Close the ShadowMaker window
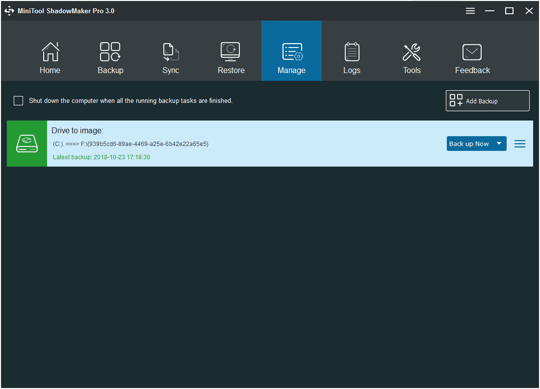 (529, 11)
